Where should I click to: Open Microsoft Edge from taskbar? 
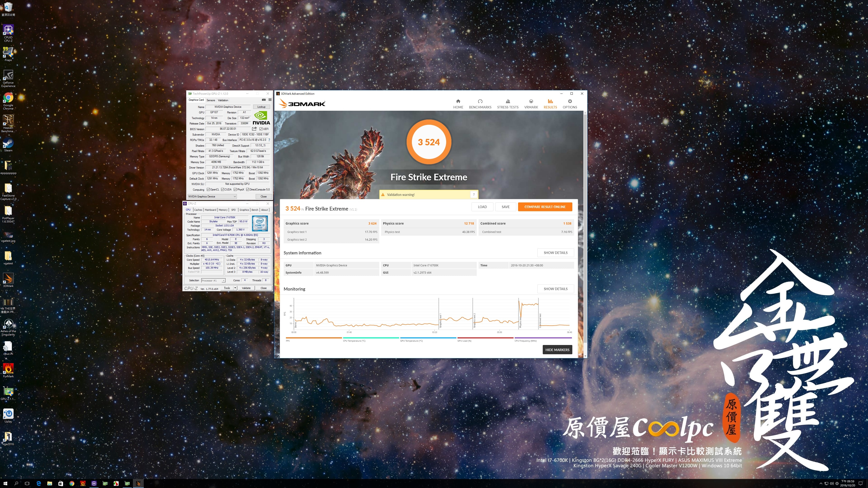coord(38,483)
